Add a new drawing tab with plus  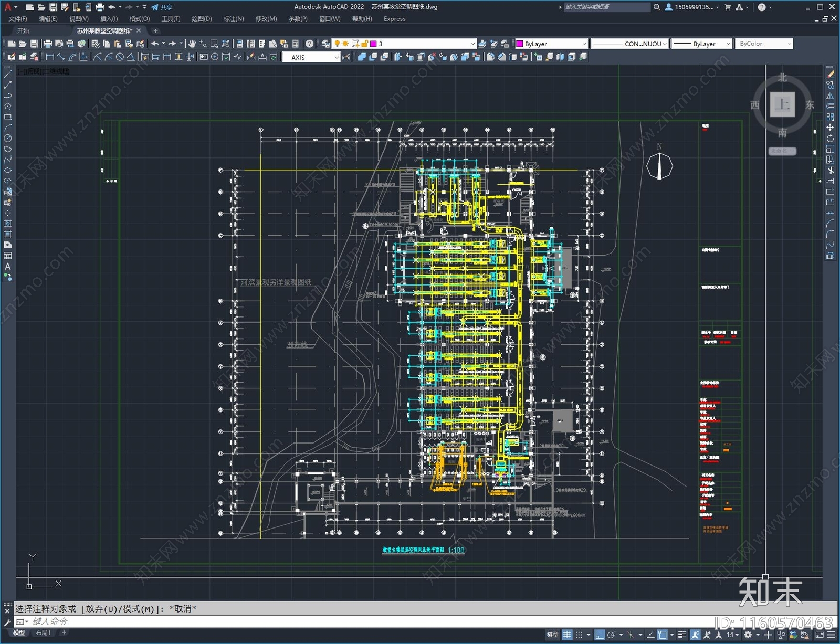[x=155, y=31]
